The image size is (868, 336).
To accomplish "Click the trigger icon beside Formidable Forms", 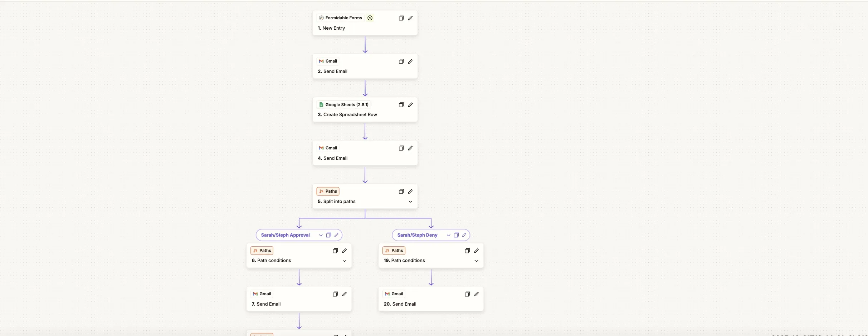I will click(x=370, y=18).
